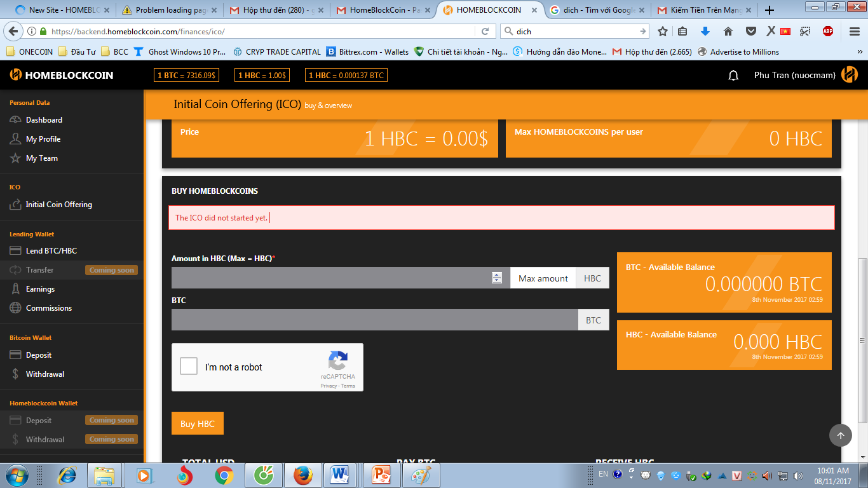The width and height of the screenshot is (868, 488).
Task: Show Firefox downloads arrow
Action: (705, 31)
